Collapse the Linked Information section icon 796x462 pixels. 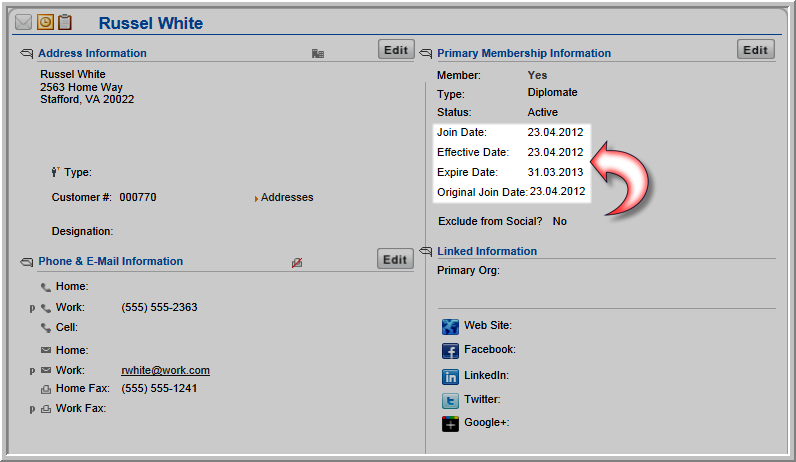click(425, 251)
